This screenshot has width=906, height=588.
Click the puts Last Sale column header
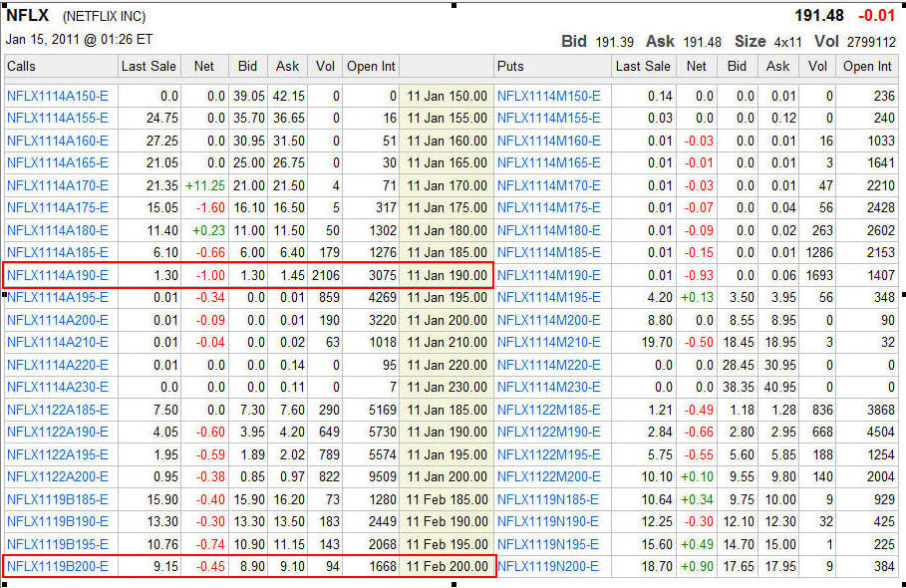coord(643,67)
